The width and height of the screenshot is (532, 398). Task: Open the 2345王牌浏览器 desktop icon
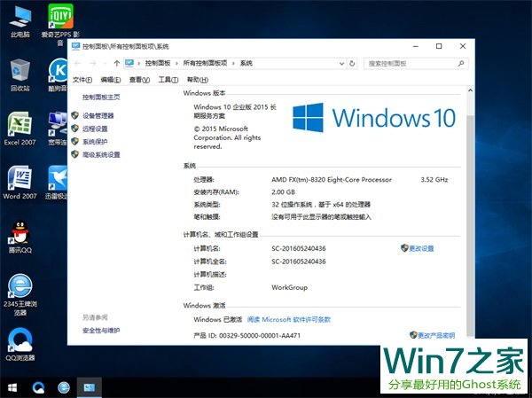click(x=20, y=294)
